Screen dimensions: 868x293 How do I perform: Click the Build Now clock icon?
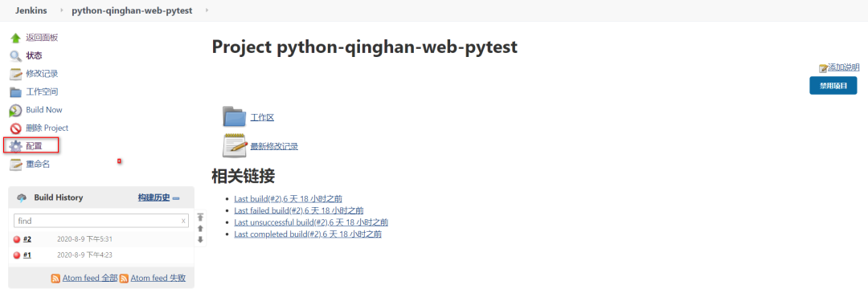[15, 111]
